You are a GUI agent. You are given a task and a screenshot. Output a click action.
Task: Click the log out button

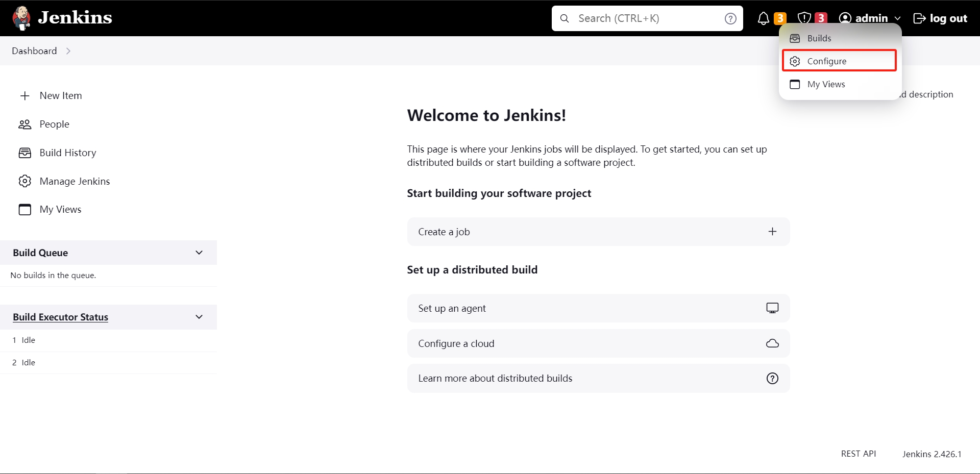coord(940,18)
